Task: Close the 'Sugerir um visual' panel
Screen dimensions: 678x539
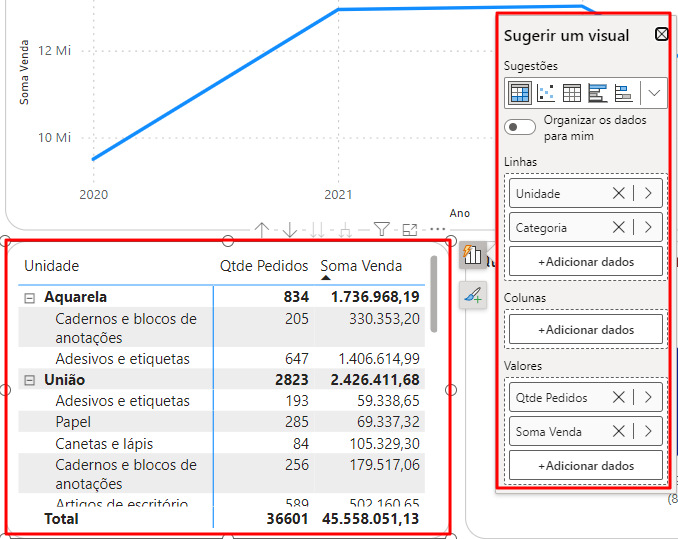Action: tap(662, 34)
